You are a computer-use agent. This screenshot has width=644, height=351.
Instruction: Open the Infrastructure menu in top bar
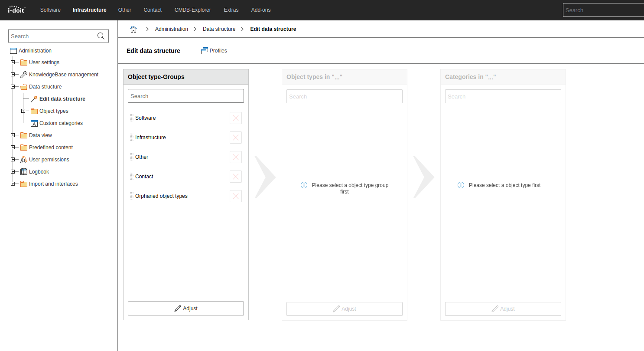click(89, 10)
